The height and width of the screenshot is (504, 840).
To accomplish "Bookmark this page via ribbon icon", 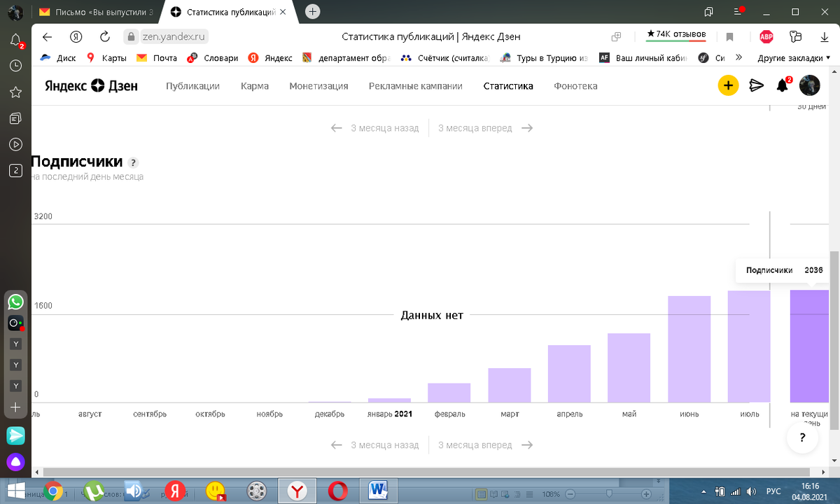I will 729,36.
